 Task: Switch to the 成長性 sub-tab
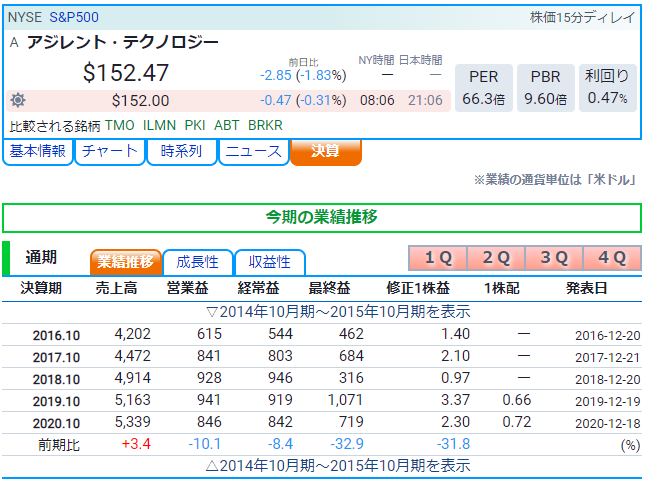pyautogui.click(x=197, y=262)
